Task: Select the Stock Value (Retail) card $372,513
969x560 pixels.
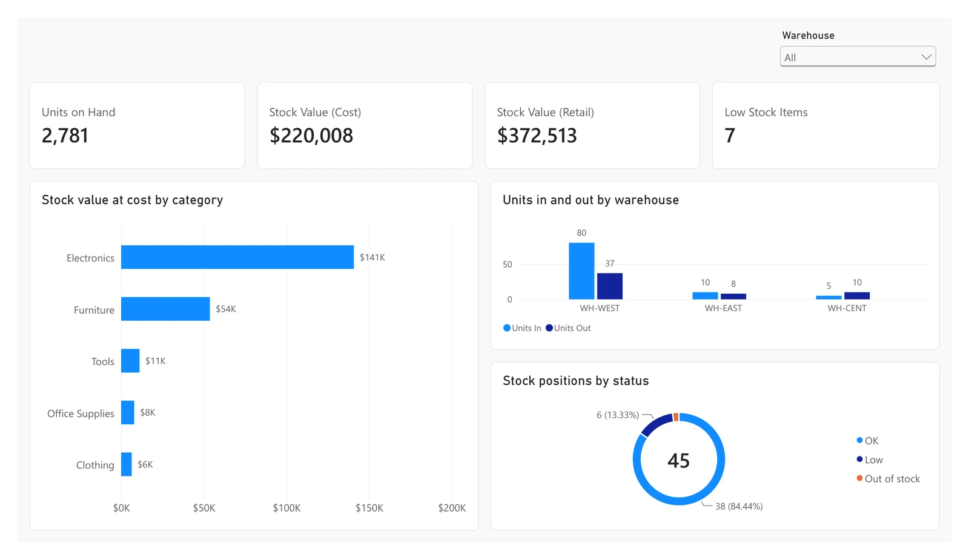Action: (x=537, y=136)
